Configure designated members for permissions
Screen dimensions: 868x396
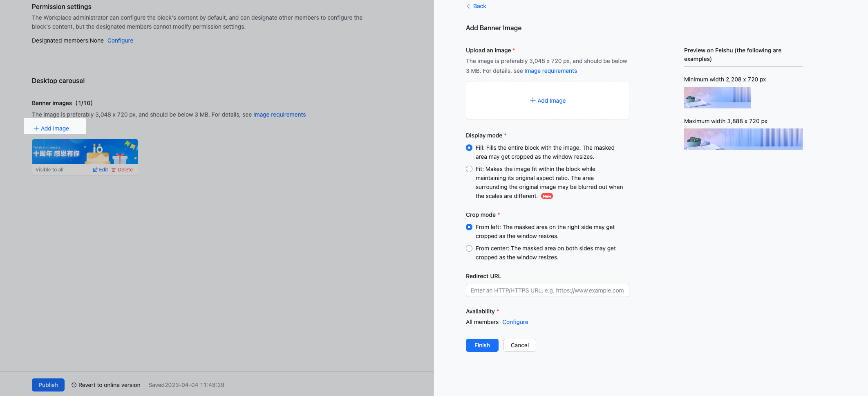point(120,40)
